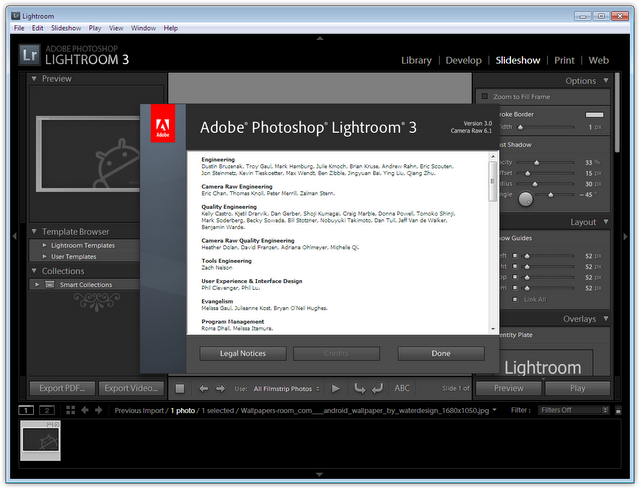Open the File menu
This screenshot has height=489, width=640.
[19, 28]
